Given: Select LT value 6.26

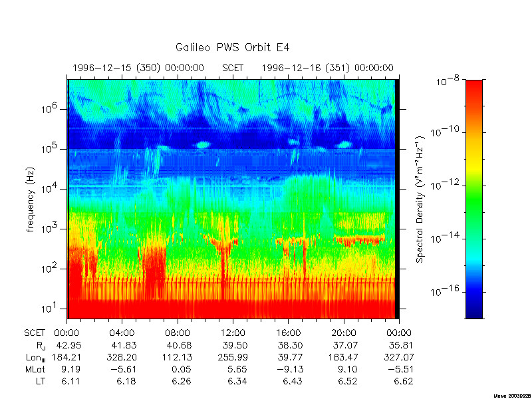Looking at the screenshot, I should pyautogui.click(x=182, y=381).
